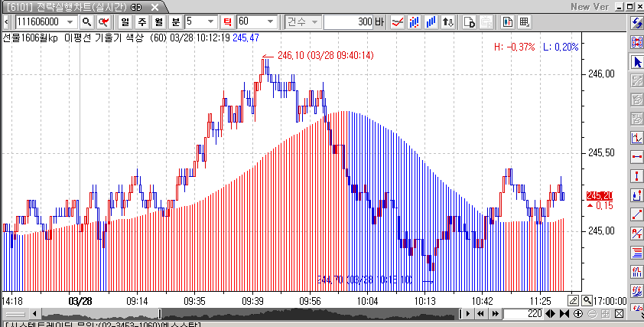Screen dimensions: 644x327
Task: Expand the 111606000 symbol code dropdown
Action: tap(70, 22)
